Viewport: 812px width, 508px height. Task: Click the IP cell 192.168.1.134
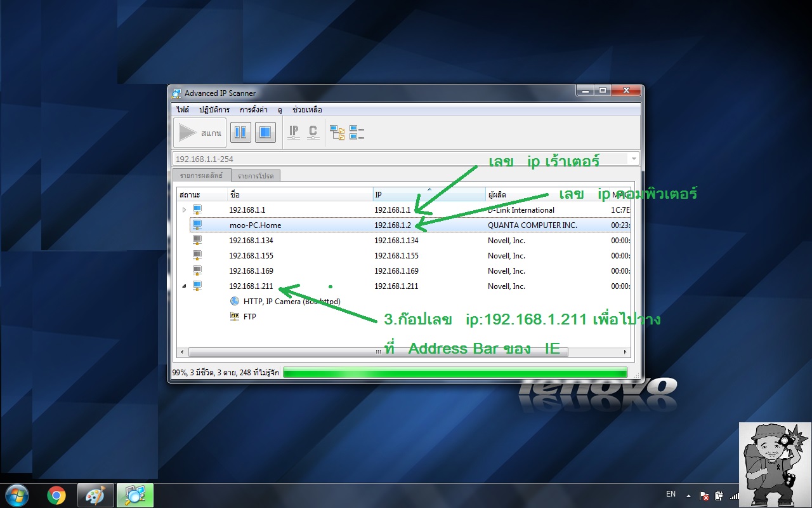click(x=396, y=241)
